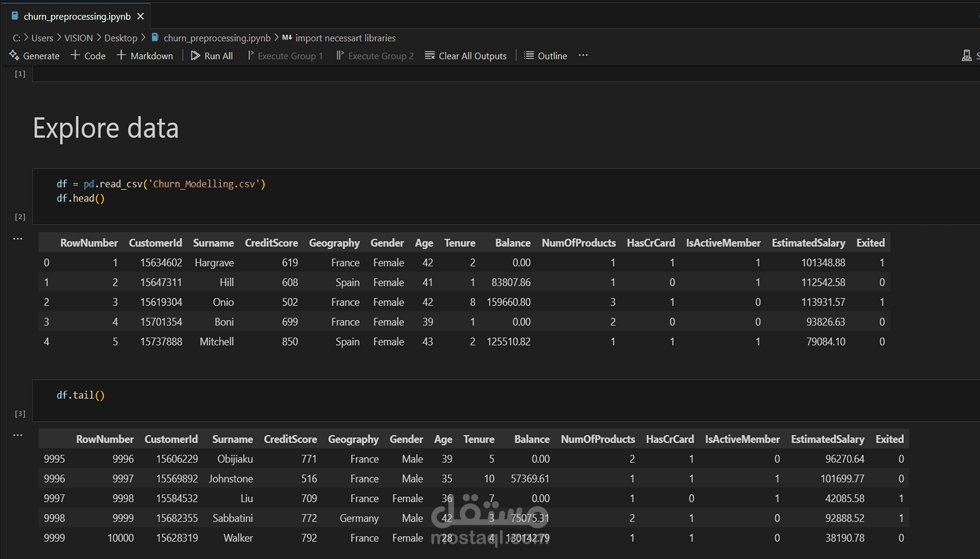This screenshot has height=559, width=980.
Task: Click the Explore data markdown heading
Action: pos(105,128)
